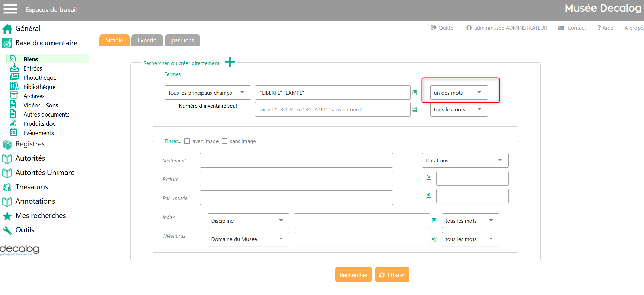The width and height of the screenshot is (644, 295).
Task: Click the terms field containing LIBERTE LAMPE
Action: coord(333,93)
